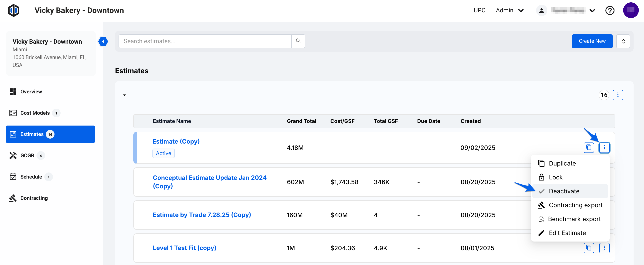Viewport: 644px width, 265px height.
Task: Open the group three-dot menu beside 16
Action: (x=618, y=95)
